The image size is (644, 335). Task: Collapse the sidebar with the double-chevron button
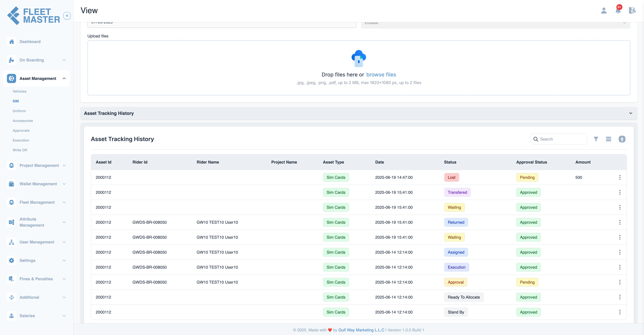[x=67, y=16]
